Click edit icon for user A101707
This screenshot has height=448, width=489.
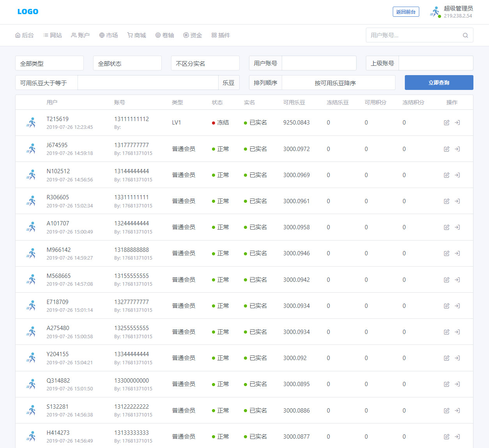tap(447, 227)
